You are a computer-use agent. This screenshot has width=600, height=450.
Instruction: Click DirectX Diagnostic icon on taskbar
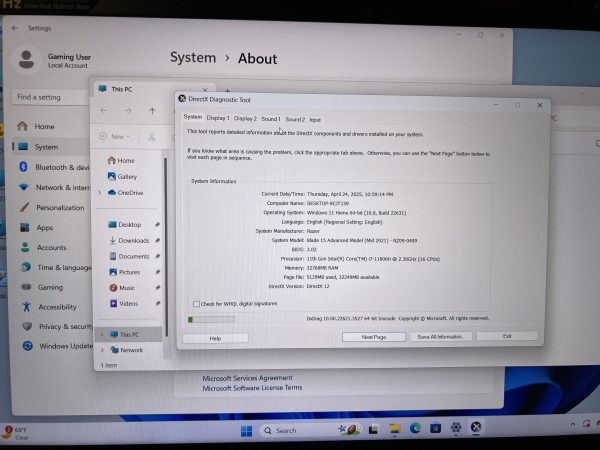476,427
